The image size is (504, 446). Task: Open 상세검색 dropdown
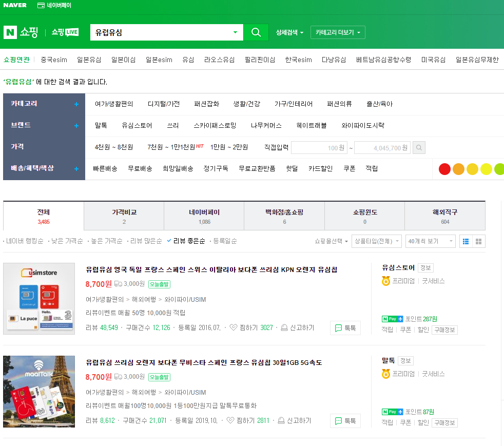(289, 32)
